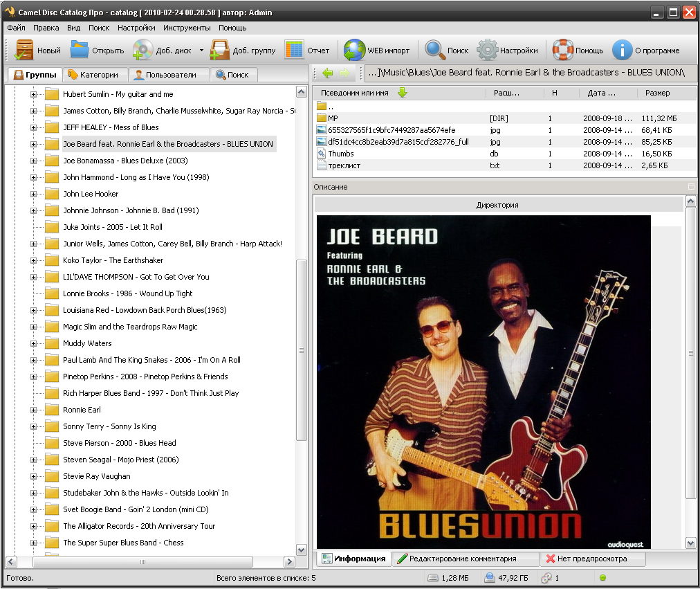Click the description pane scrollbar up arrow
Viewport: 700px width, 589px height.
(690, 201)
